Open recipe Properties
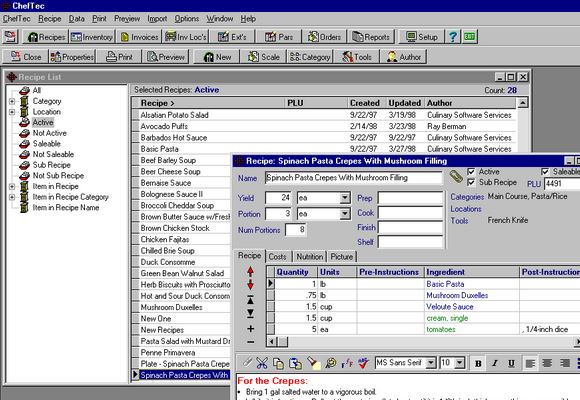Screen dimensions: 580x400 (72, 57)
